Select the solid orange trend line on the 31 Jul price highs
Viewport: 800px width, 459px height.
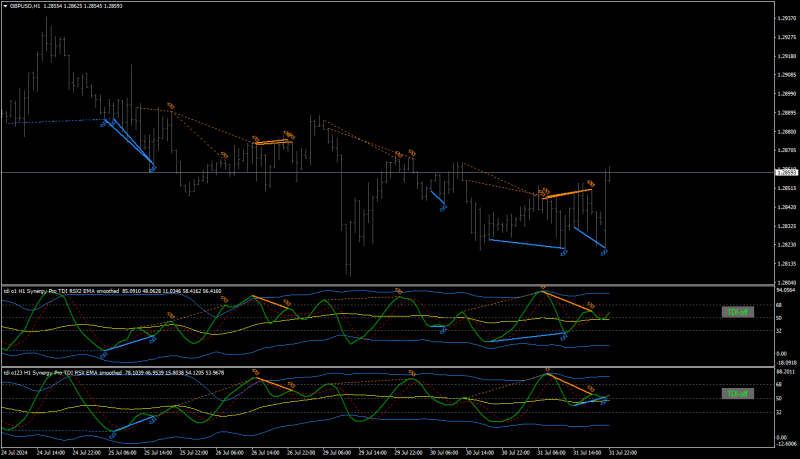(x=567, y=194)
